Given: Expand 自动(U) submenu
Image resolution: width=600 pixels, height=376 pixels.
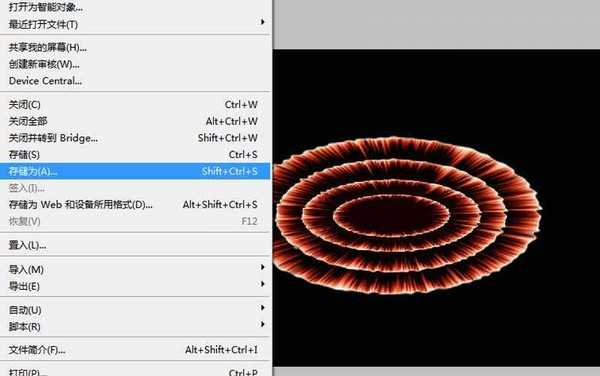Looking at the screenshot, I should pos(135,310).
